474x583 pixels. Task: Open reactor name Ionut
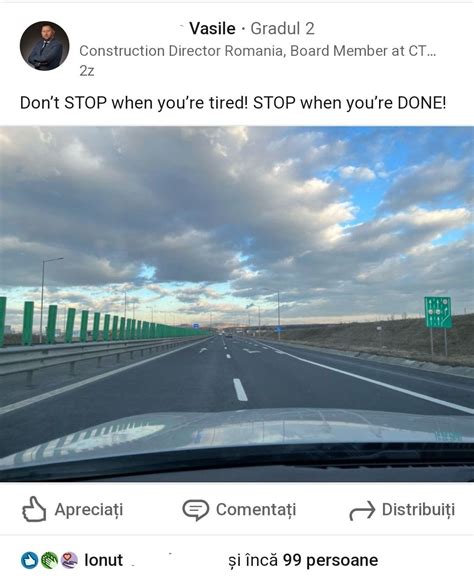[x=103, y=560]
